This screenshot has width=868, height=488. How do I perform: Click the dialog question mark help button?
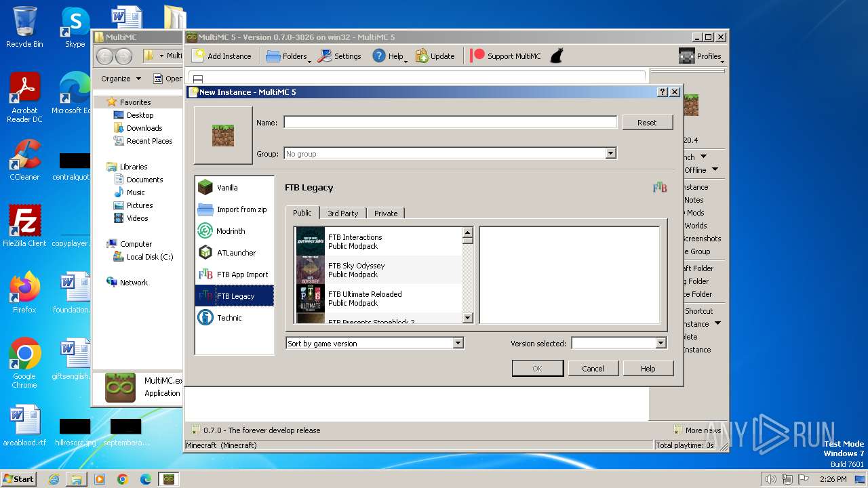[663, 92]
